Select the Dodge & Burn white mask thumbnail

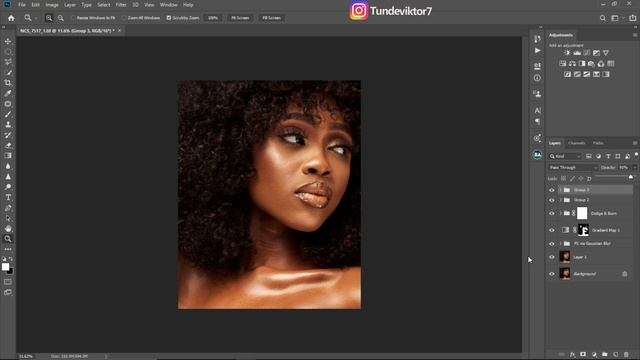click(582, 213)
